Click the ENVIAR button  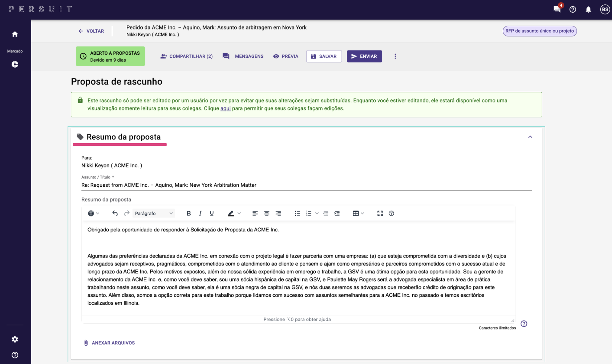(x=364, y=56)
